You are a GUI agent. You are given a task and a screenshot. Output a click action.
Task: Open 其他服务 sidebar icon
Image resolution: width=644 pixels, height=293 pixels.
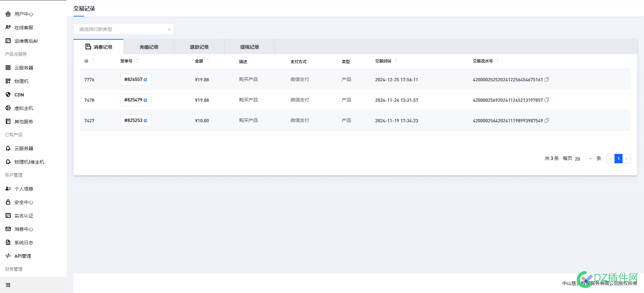(8, 121)
